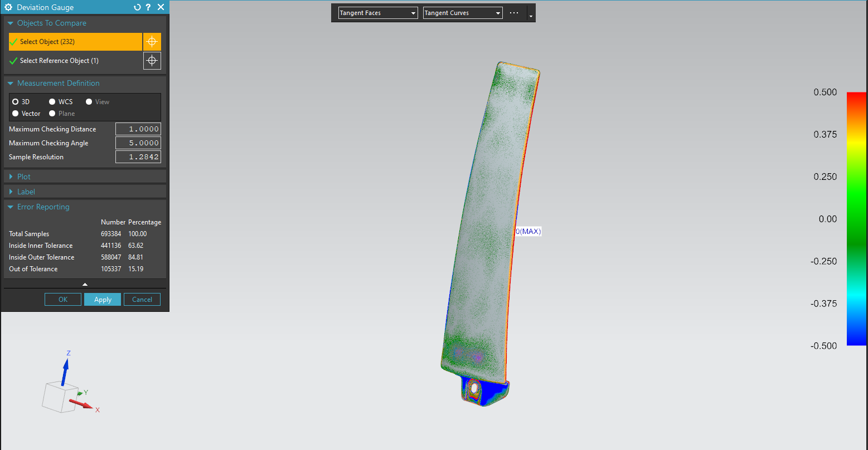Click the Deviation Gauge settings gear icon

(x=8, y=7)
